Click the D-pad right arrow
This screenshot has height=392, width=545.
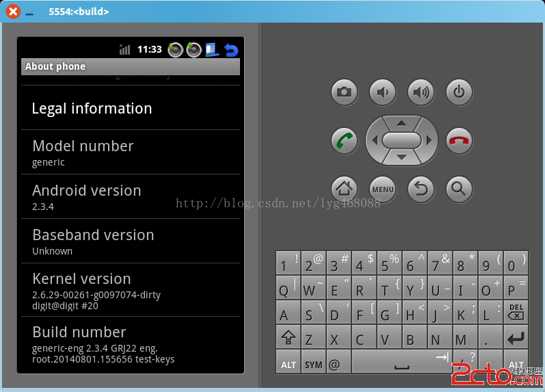[429, 140]
